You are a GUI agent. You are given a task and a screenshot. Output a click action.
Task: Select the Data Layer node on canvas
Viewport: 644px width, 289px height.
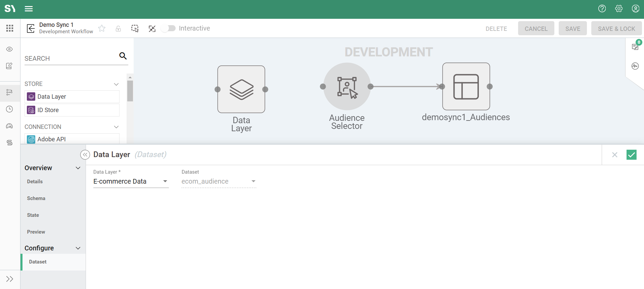point(241,89)
